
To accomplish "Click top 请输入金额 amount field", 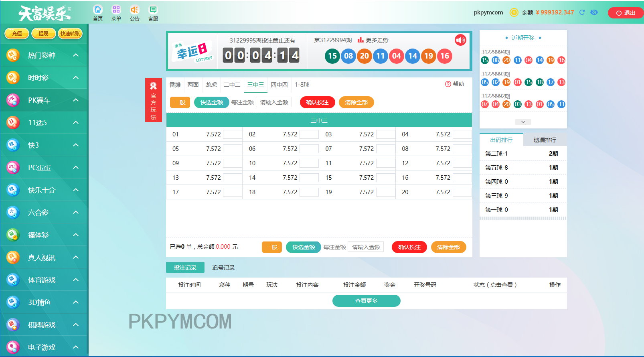I will point(274,102).
